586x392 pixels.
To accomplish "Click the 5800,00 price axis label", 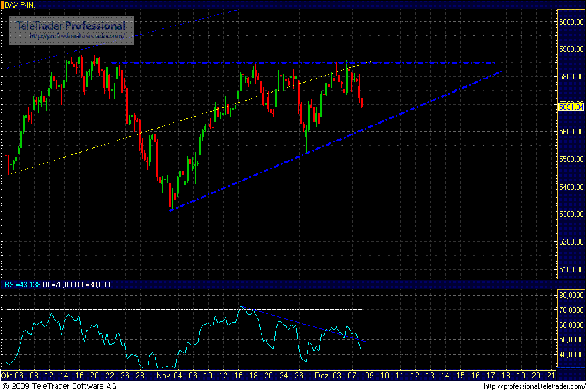I will click(571, 77).
